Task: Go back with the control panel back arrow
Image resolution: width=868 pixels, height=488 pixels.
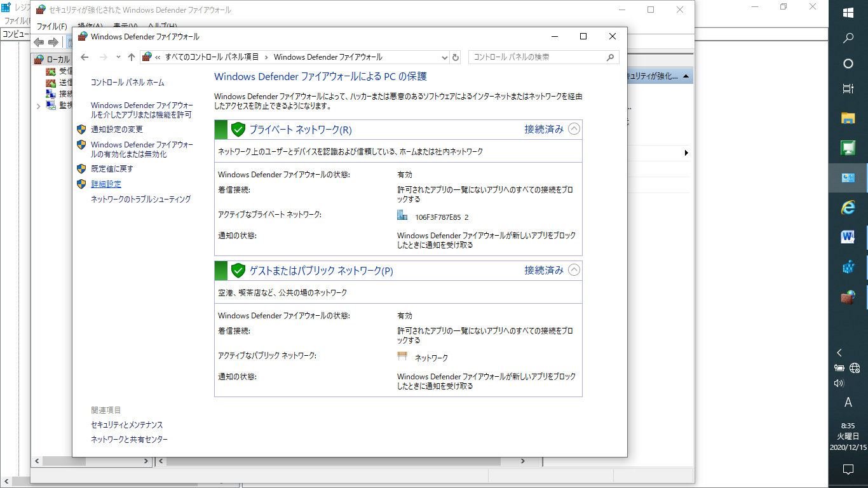Action: 85,57
